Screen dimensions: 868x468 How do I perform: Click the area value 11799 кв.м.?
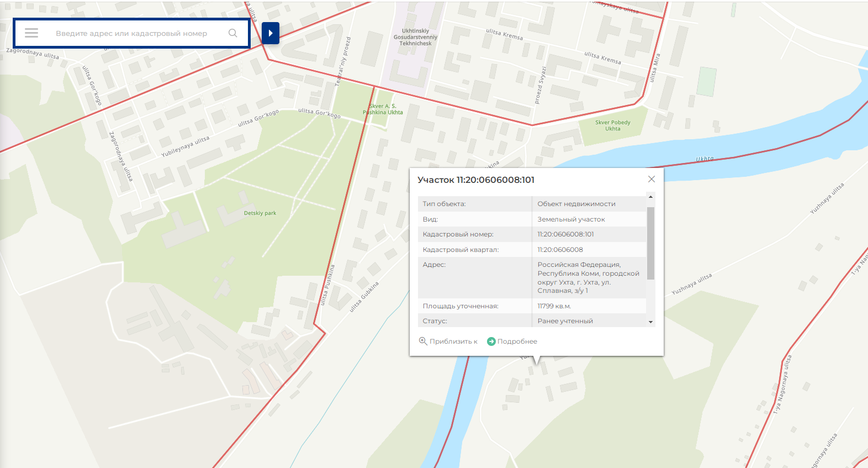[x=554, y=306]
